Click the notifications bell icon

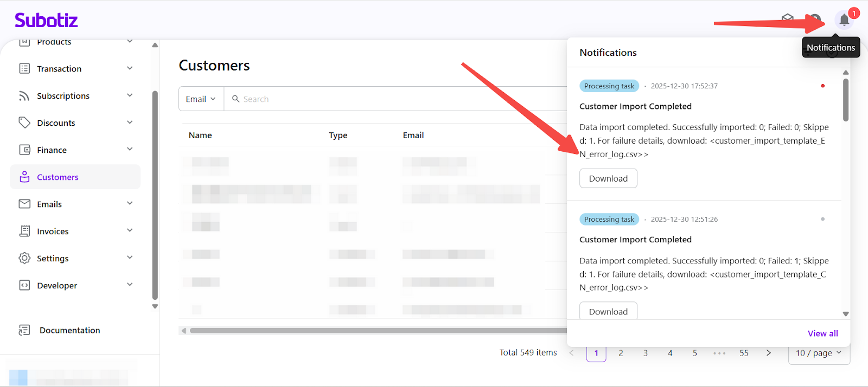(844, 21)
